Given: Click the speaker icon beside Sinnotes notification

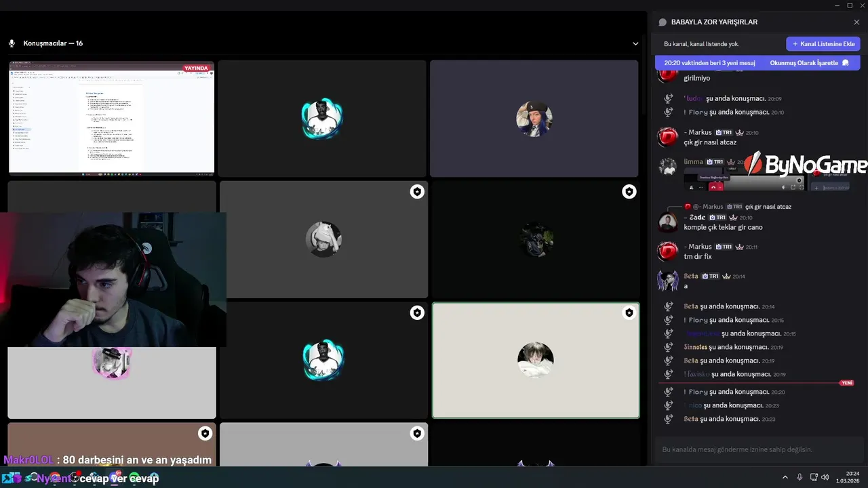Looking at the screenshot, I should 669,347.
